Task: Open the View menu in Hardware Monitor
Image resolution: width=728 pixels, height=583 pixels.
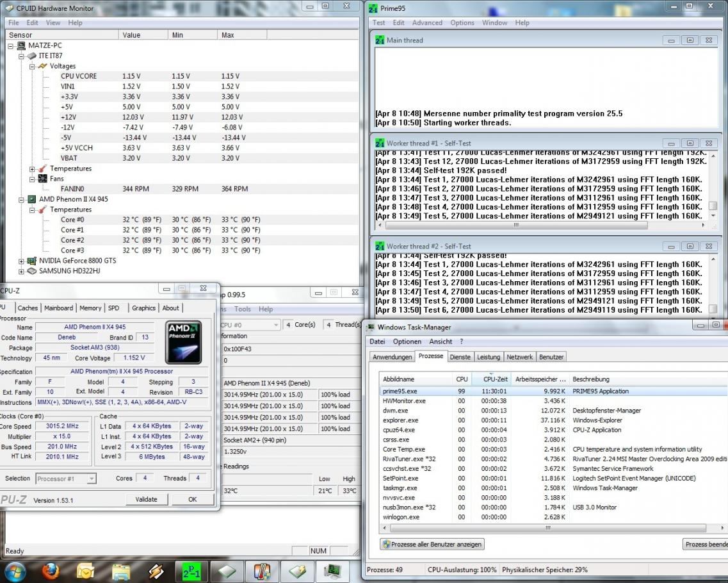Action: 53,23
